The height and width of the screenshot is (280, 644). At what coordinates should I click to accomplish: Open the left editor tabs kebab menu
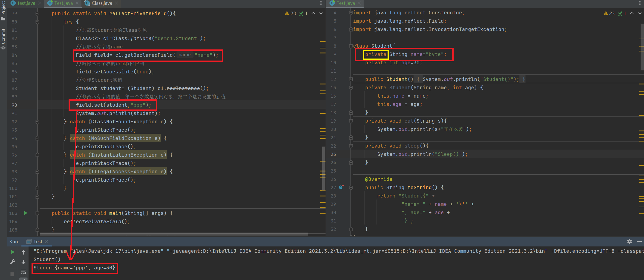(321, 3)
